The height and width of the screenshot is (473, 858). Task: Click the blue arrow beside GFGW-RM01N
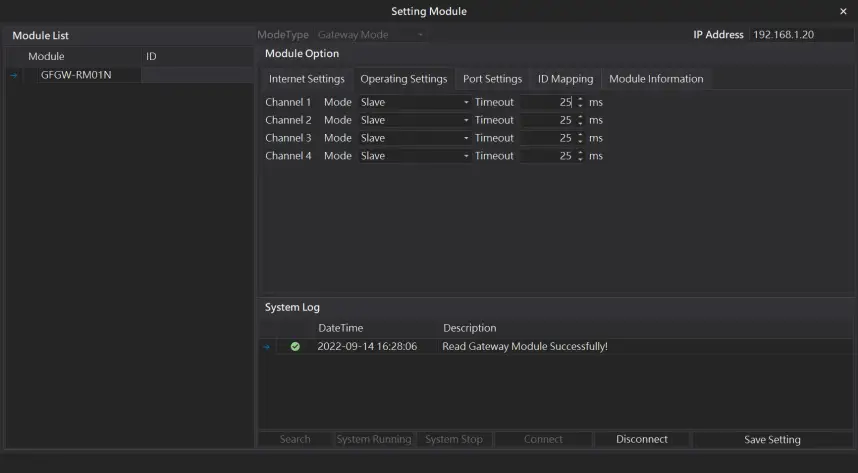(x=14, y=76)
